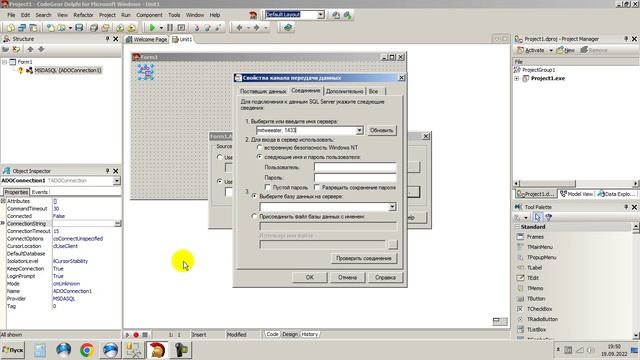Click the Program Reset icon after Pause
Screen dimensions: 640x360
181,28
